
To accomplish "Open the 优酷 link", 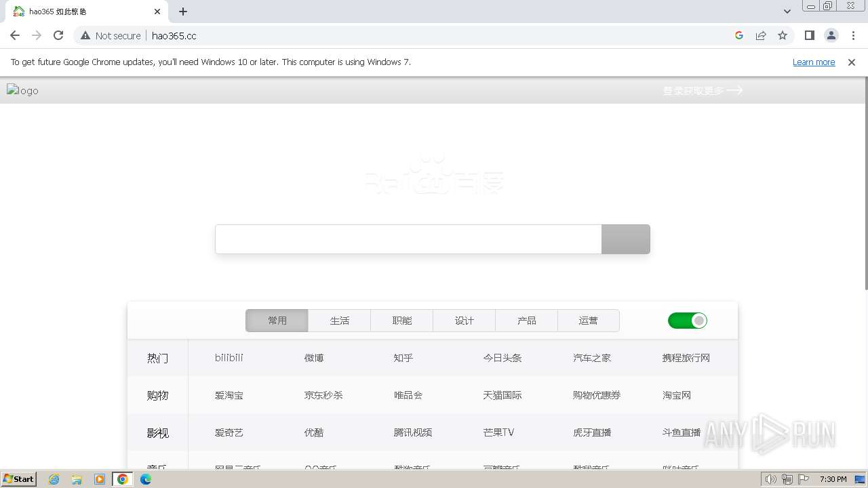I will (x=314, y=432).
